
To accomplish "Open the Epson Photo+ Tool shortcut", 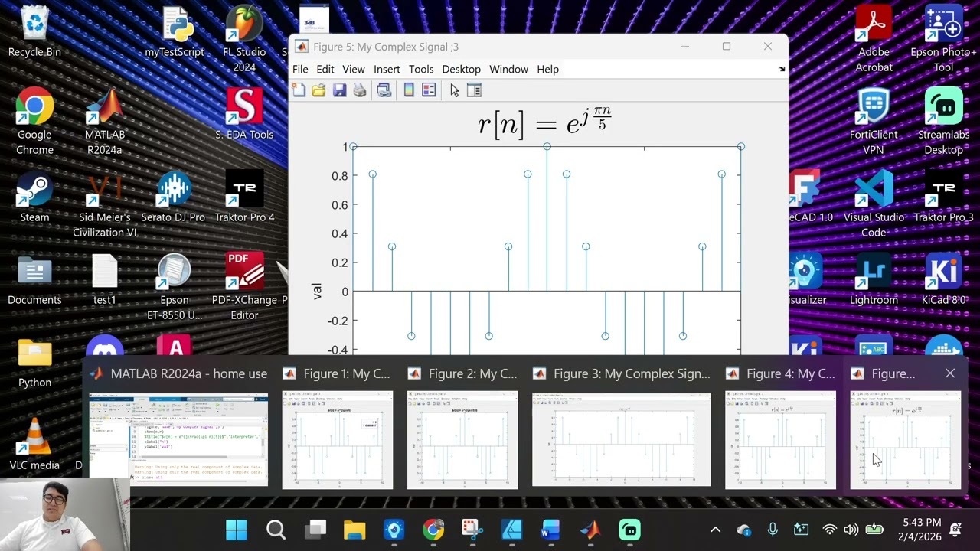I will click(943, 38).
